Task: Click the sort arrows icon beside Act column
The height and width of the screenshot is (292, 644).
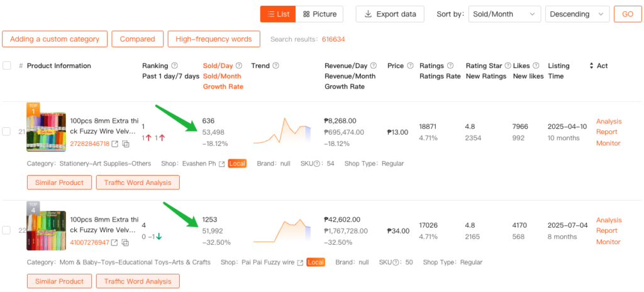Action: tap(591, 66)
